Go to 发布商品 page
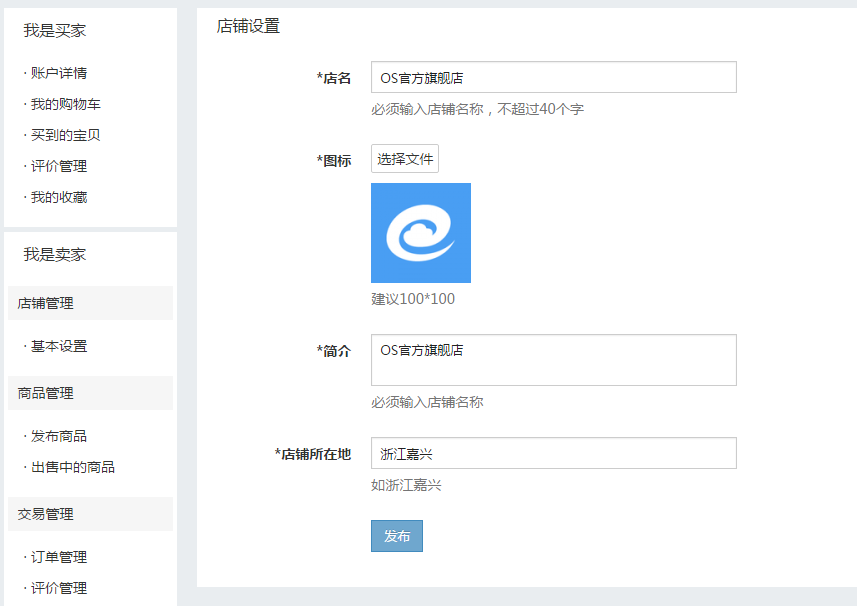 tap(59, 436)
